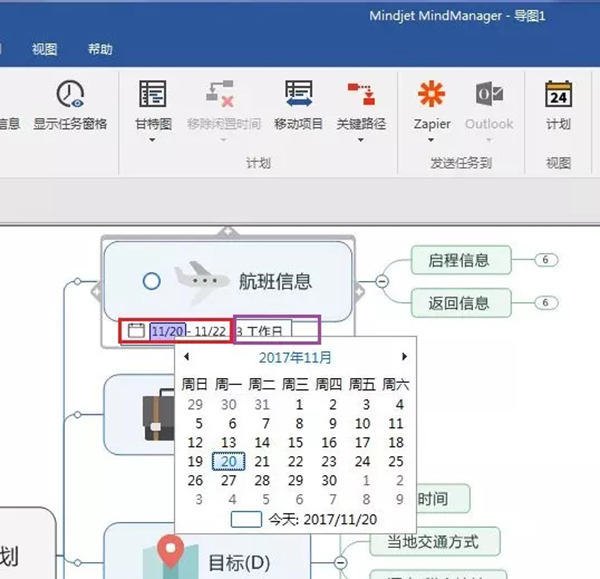The width and height of the screenshot is (600, 579).
Task: Select the 当地交通方式 subtopic
Action: (x=435, y=541)
